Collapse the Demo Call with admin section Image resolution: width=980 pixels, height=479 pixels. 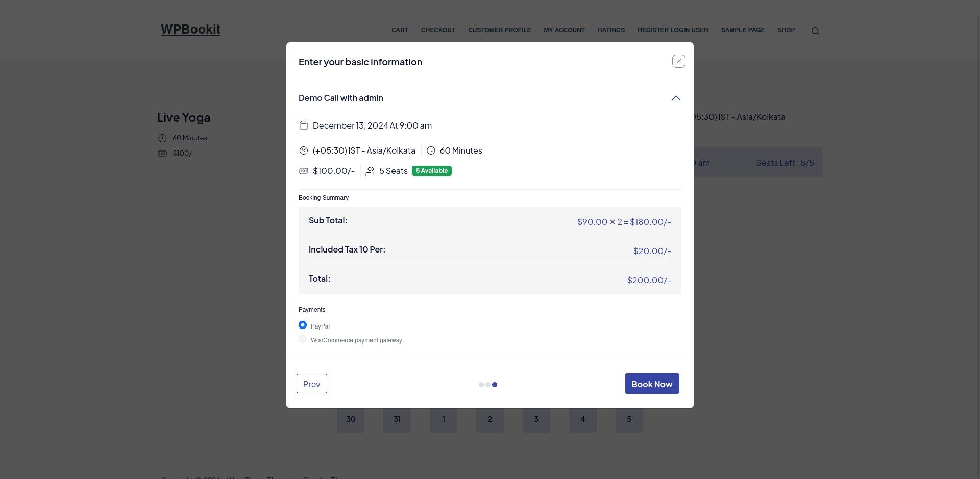click(x=676, y=98)
